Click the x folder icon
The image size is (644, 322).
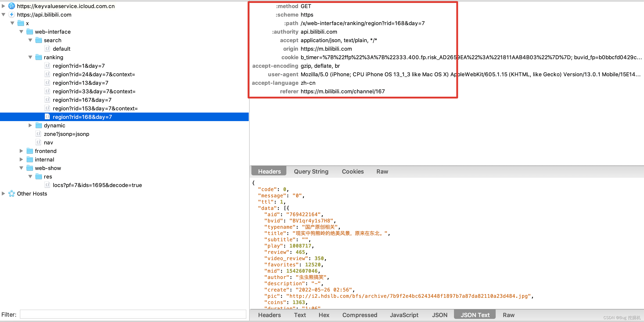pos(21,23)
